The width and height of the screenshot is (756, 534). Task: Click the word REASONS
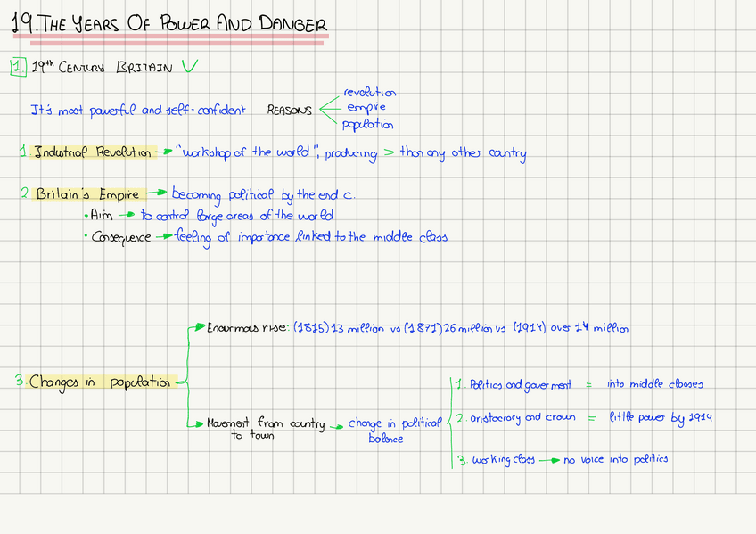point(290,111)
